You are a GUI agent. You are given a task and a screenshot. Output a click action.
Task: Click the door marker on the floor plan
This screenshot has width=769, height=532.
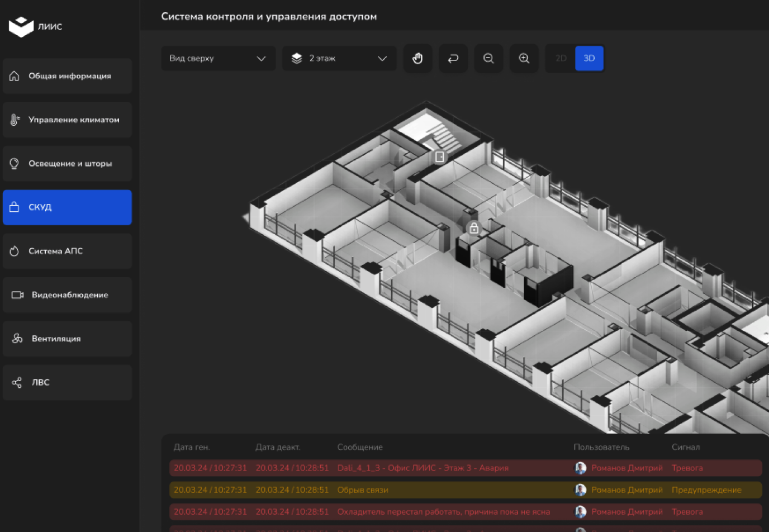pos(440,157)
